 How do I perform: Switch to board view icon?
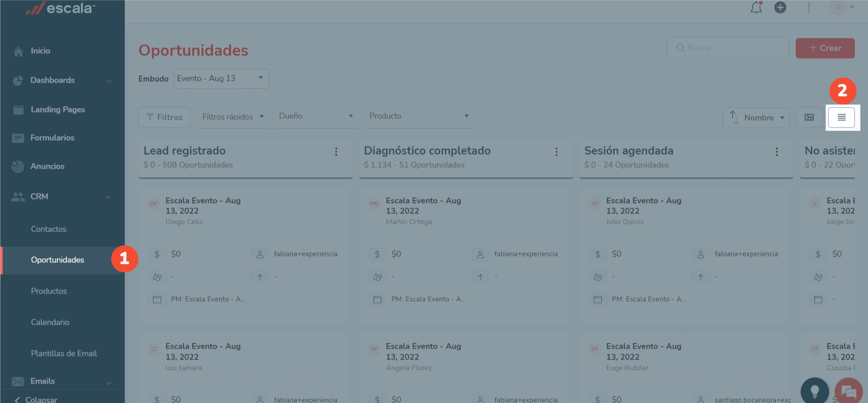click(x=809, y=118)
